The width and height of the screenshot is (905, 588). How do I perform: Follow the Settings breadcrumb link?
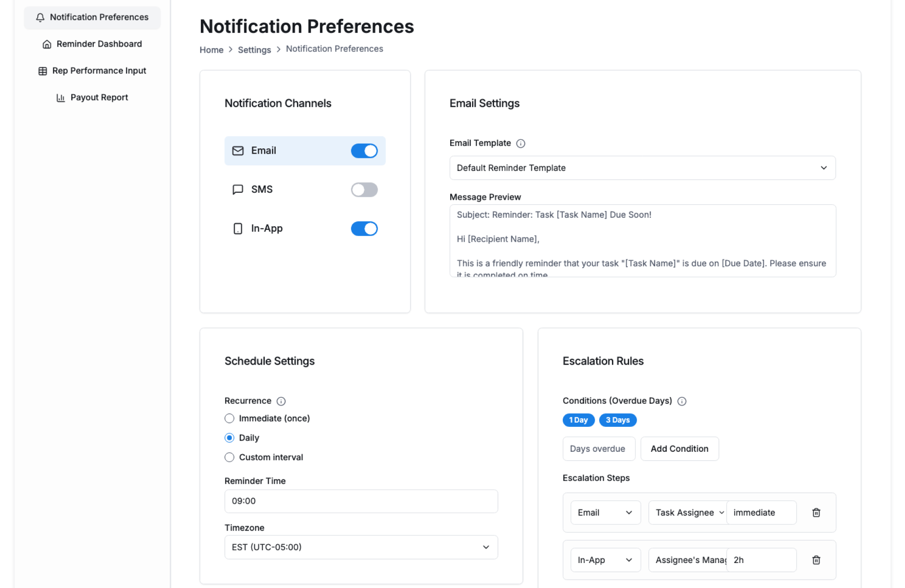pos(254,50)
